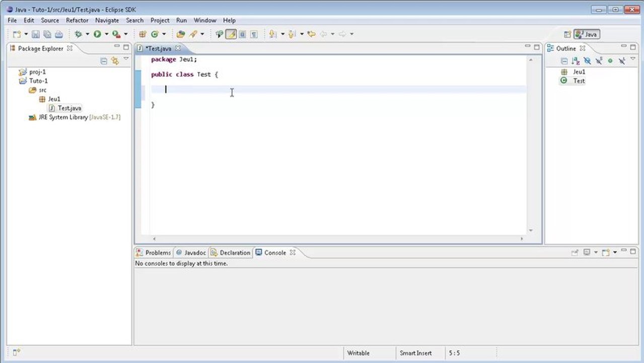Click the Previous Annotation icon
The height and width of the screenshot is (363, 644).
tap(292, 34)
